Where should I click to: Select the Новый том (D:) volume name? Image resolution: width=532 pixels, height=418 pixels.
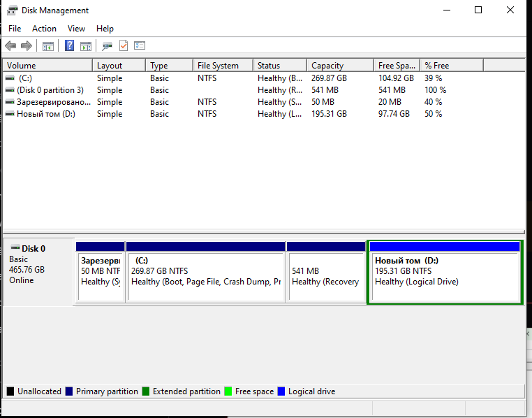[46, 114]
